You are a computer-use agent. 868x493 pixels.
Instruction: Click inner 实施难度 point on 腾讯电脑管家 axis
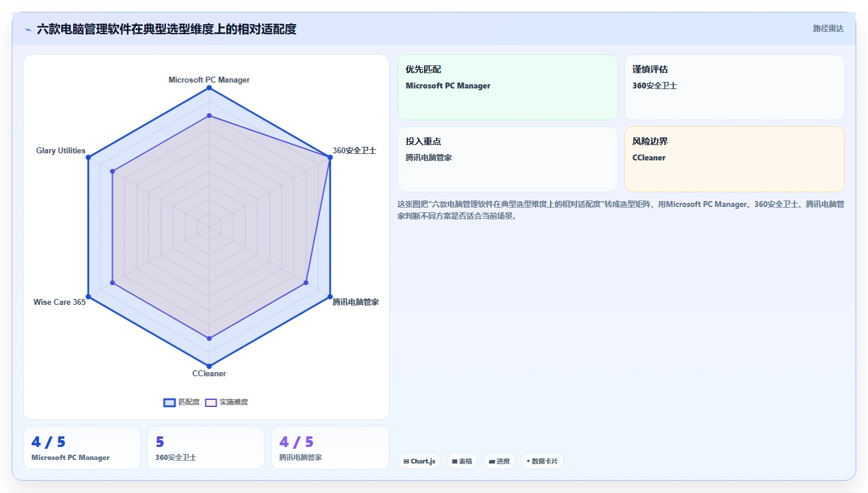306,283
